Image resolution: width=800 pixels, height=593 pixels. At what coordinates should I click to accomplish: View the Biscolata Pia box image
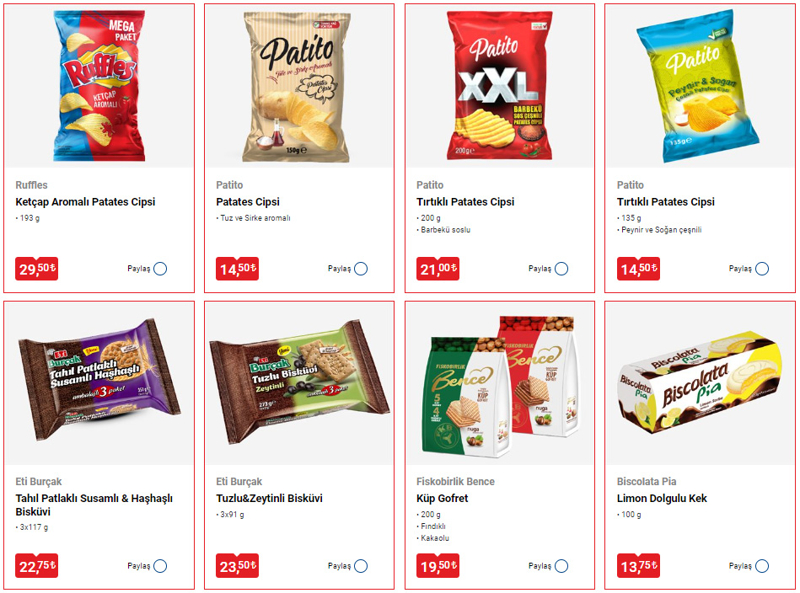pyautogui.click(x=699, y=384)
